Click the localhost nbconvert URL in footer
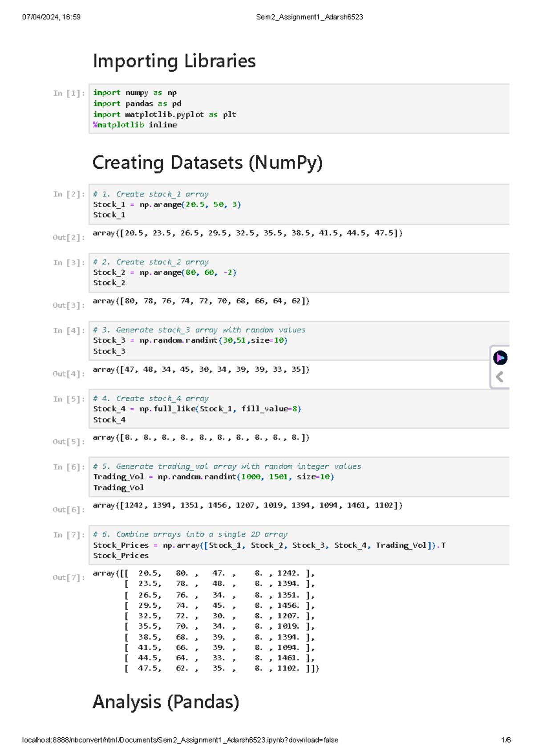The height and width of the screenshot is (756, 534). coord(180,740)
